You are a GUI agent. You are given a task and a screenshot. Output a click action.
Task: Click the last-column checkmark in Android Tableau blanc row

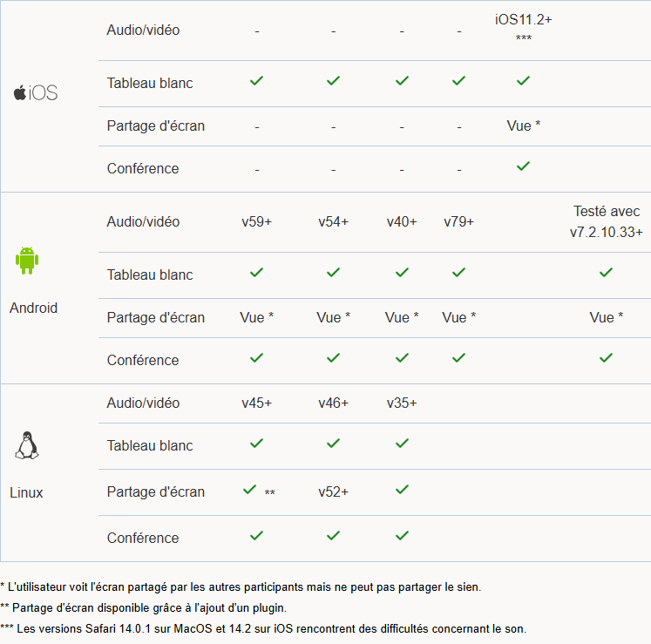[607, 272]
